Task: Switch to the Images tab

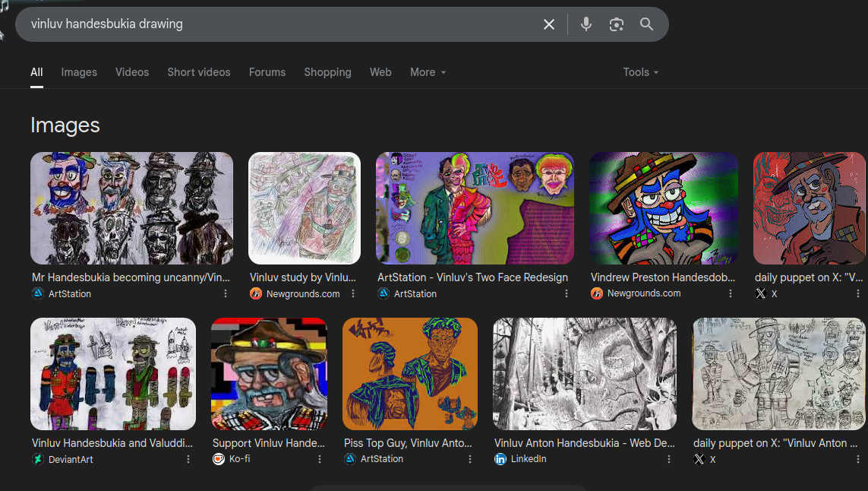Action: coord(79,72)
